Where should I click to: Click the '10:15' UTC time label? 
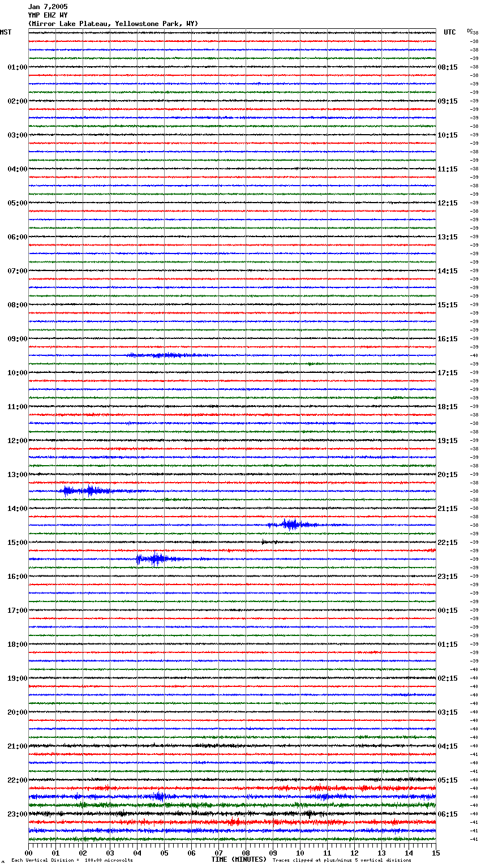point(448,135)
